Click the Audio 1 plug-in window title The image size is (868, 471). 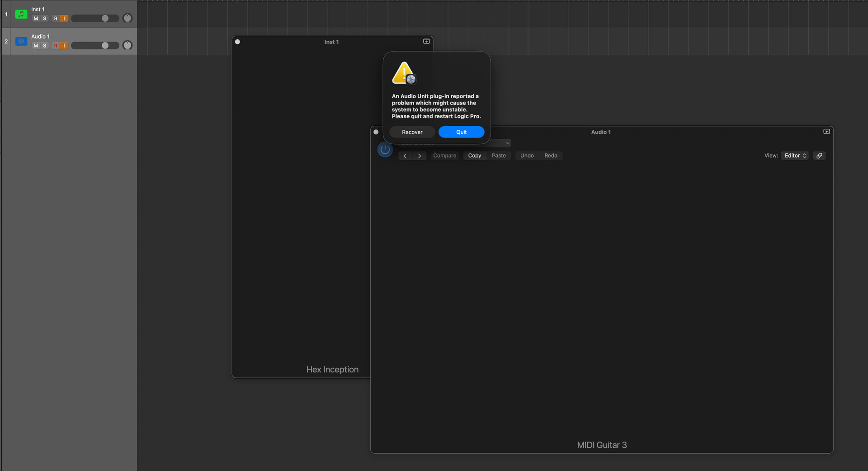coord(601,132)
